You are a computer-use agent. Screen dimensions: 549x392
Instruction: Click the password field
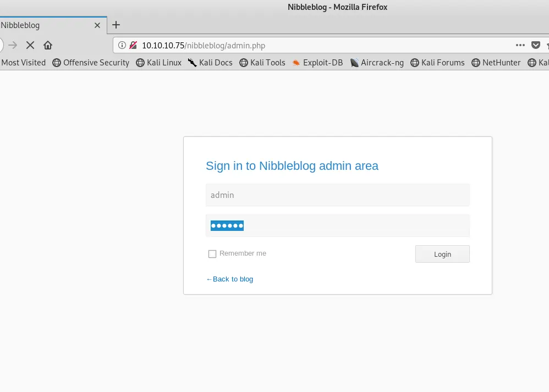tap(338, 226)
